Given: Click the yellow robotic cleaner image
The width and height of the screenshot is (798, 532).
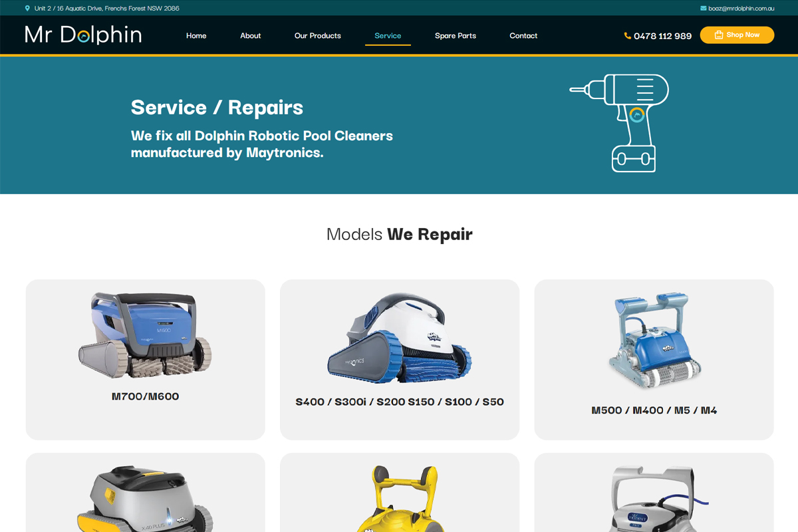Looking at the screenshot, I should [x=399, y=499].
